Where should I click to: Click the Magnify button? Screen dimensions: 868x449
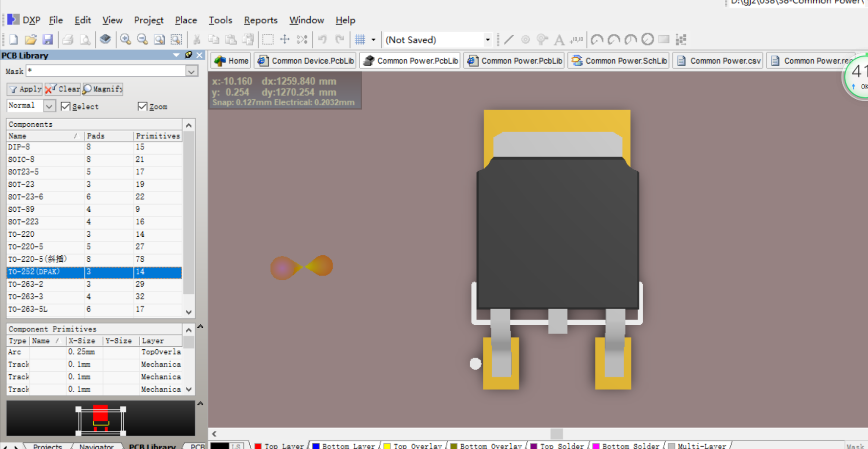click(x=103, y=89)
